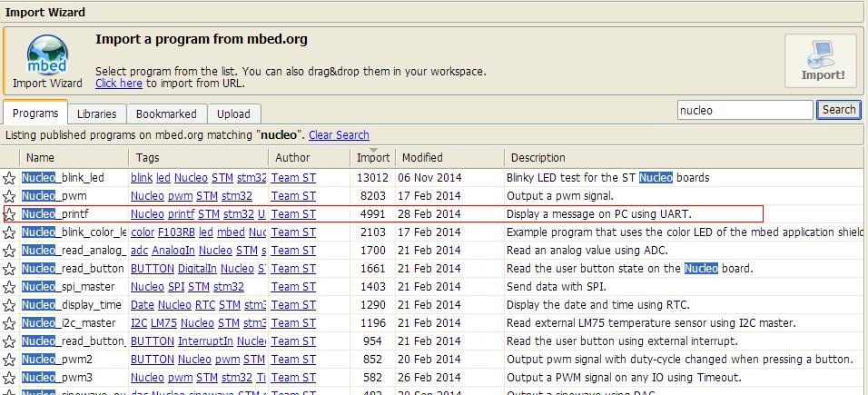Image resolution: width=868 pixels, height=395 pixels.
Task: Click the 'SPI' tag link
Action: pos(176,286)
